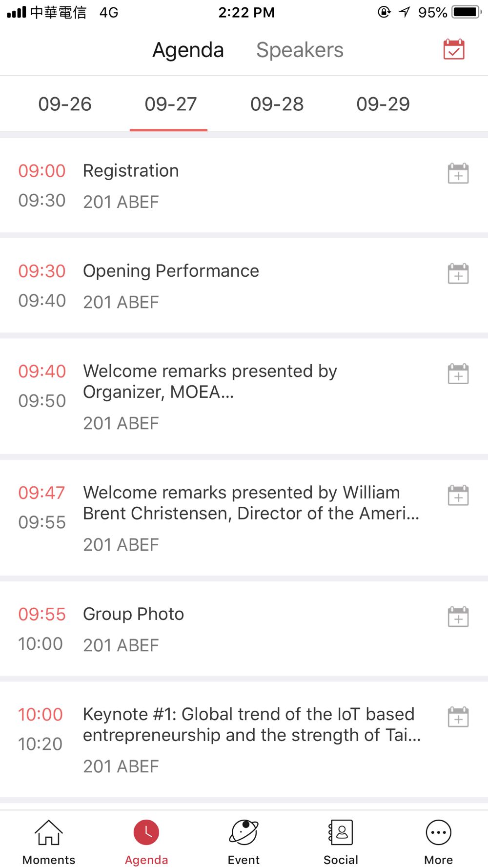The height and width of the screenshot is (868, 488).
Task: Add William Brent Christensen remarks to calendar
Action: pyautogui.click(x=458, y=495)
